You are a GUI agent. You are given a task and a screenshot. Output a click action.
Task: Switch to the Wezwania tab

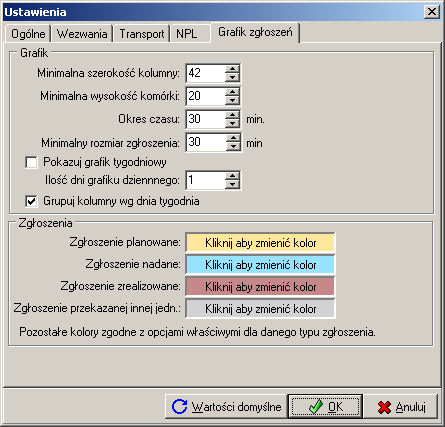[82, 34]
